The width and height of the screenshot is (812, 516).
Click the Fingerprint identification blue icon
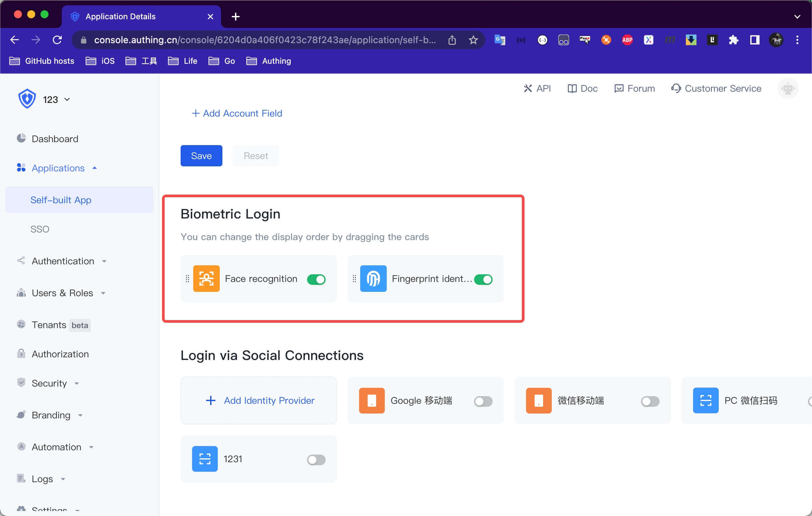[373, 279]
